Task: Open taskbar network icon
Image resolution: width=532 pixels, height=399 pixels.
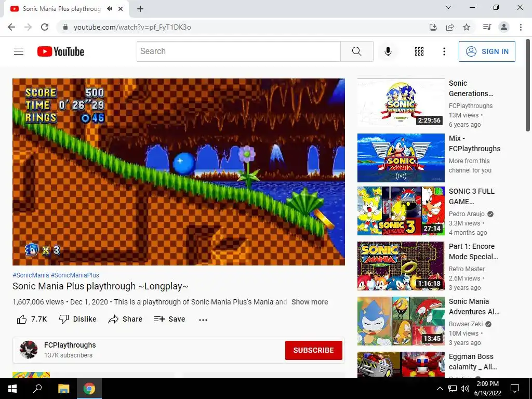Action: tap(453, 389)
